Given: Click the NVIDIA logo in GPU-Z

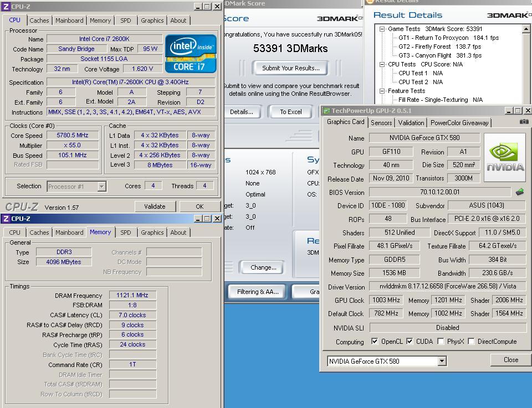Looking at the screenshot, I should click(505, 157).
